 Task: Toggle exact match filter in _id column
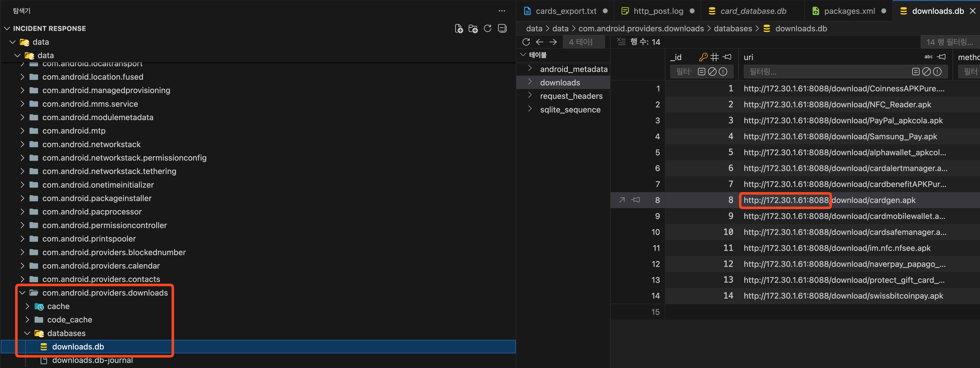(702, 72)
